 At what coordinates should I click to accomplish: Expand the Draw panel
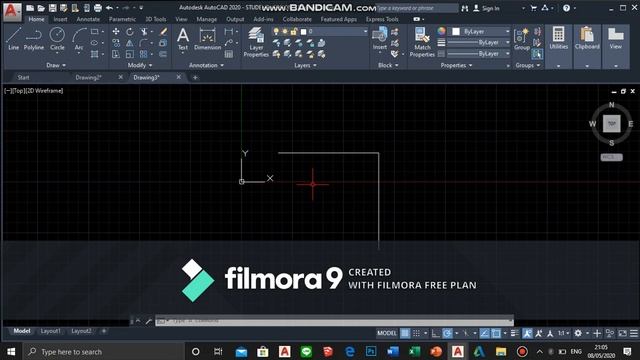[56, 65]
